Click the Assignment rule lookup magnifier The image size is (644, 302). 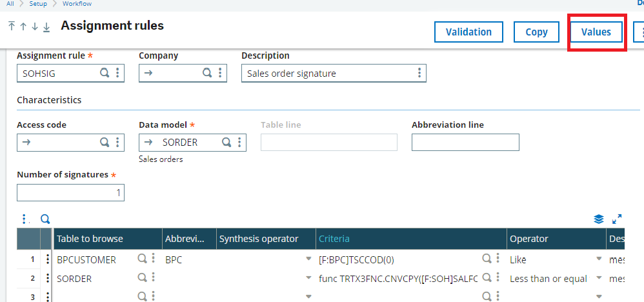click(104, 74)
